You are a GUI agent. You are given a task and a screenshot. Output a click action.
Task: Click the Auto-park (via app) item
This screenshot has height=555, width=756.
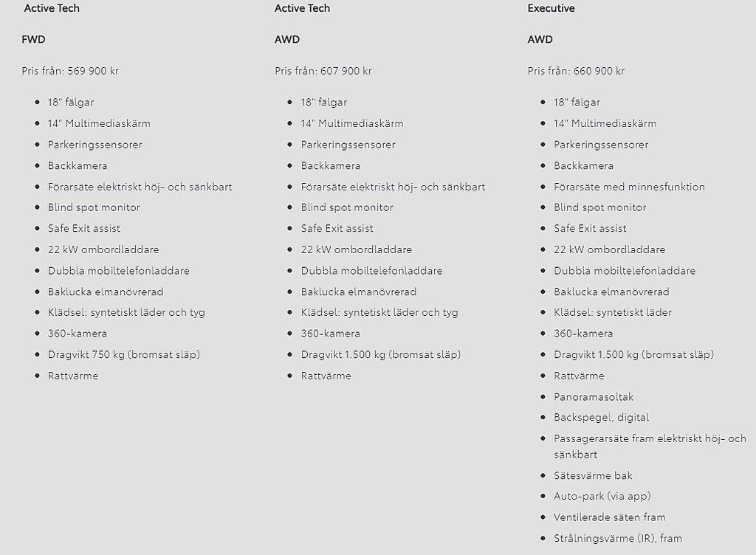(602, 497)
